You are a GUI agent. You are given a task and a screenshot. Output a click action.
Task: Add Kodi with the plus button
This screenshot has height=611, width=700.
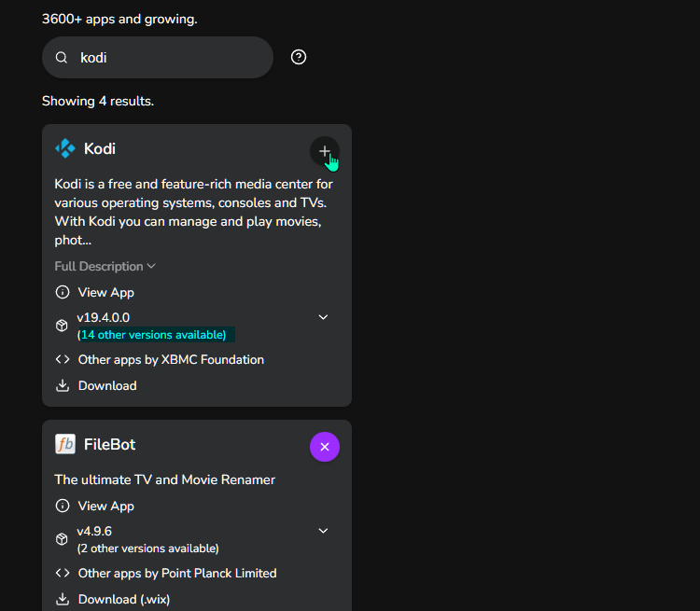(x=325, y=151)
